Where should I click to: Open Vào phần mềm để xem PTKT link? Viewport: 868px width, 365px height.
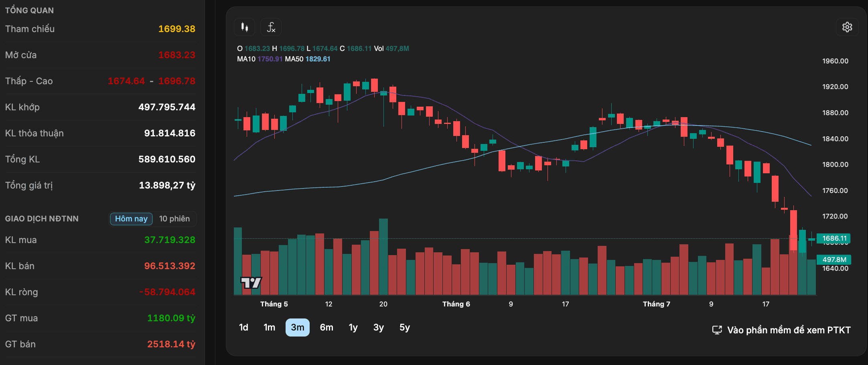(789, 330)
